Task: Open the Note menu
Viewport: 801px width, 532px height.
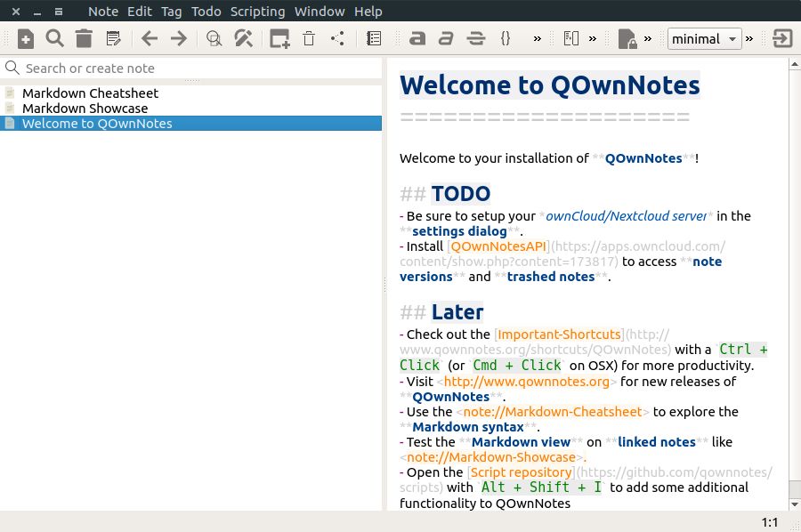Action: [103, 12]
